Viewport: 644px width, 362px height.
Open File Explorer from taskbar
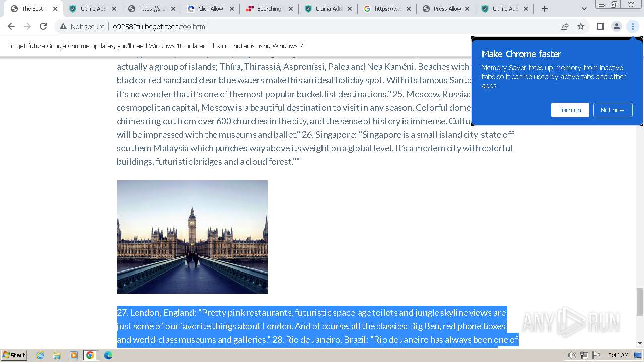pos(57,355)
